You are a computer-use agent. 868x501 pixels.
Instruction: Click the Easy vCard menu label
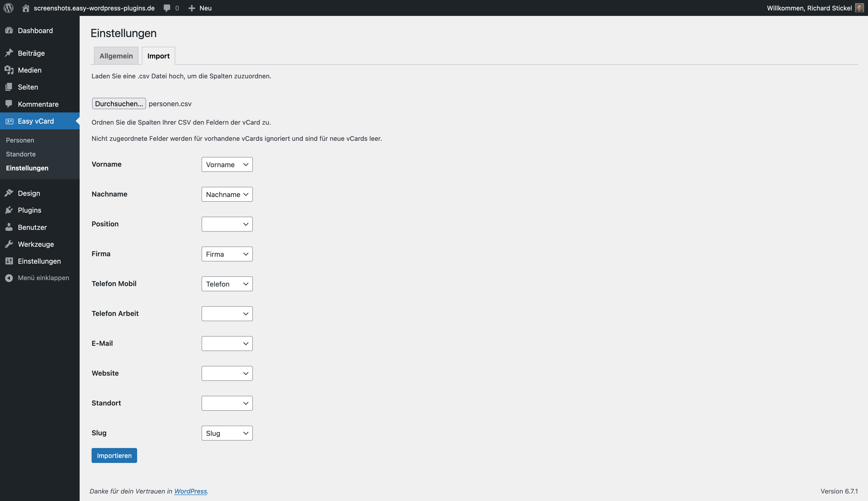[x=36, y=121]
